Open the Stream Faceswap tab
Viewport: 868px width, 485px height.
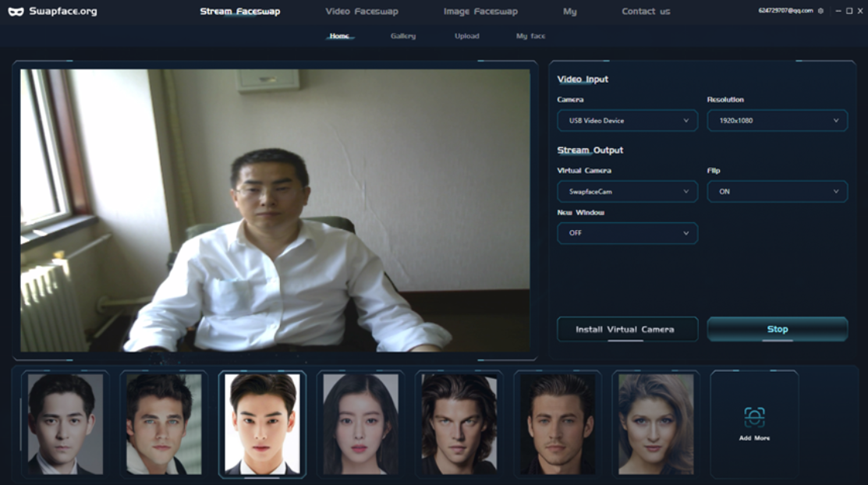point(239,11)
